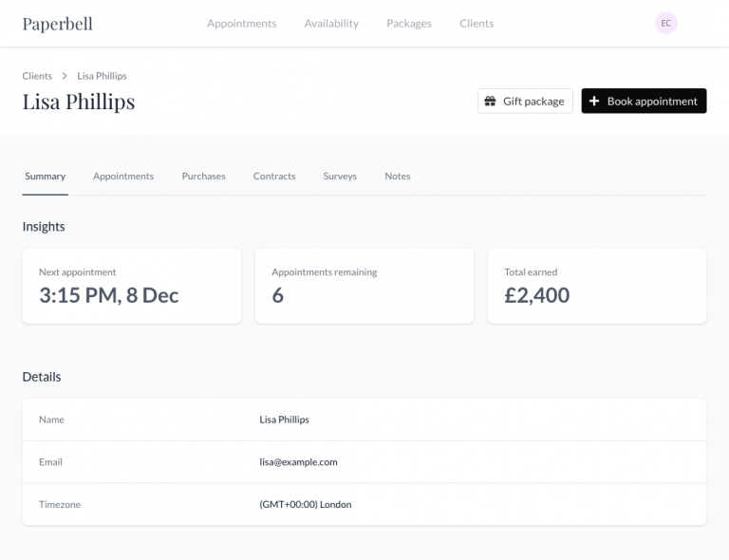Open the Appointments top navigation item

pos(242,23)
